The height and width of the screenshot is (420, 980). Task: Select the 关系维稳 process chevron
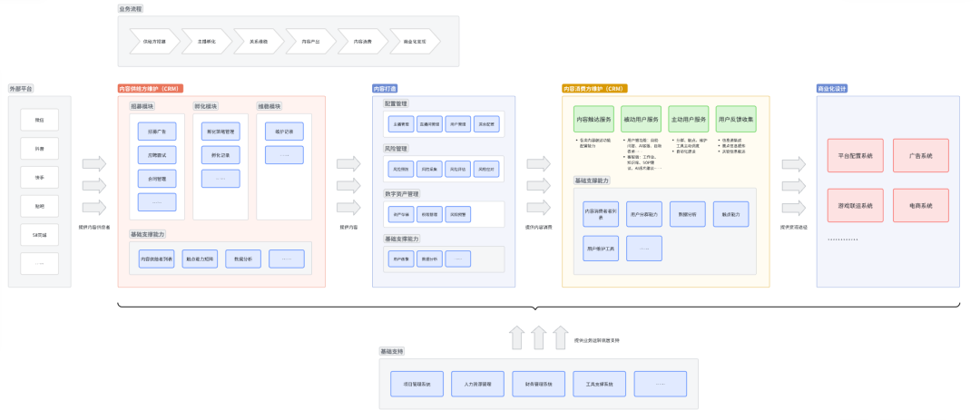coord(259,41)
